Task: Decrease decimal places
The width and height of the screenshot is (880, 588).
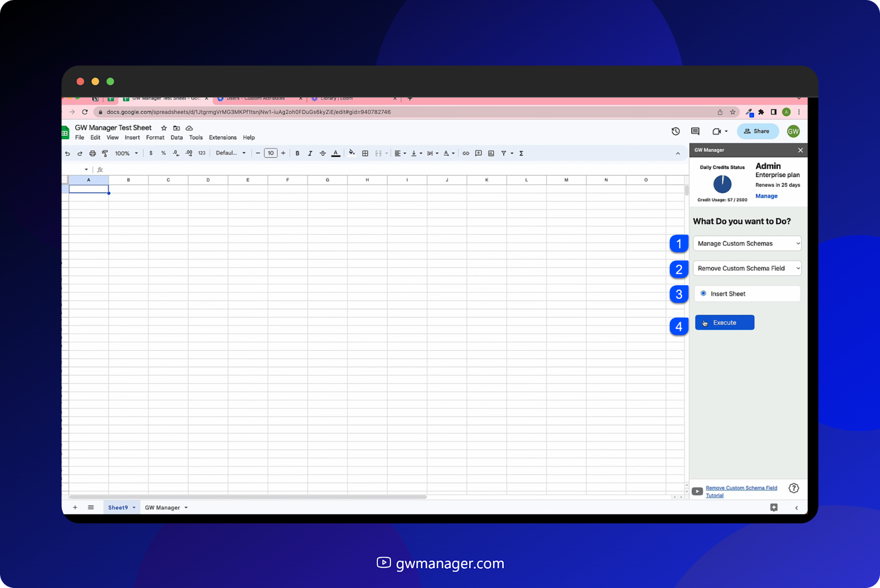Action: 176,153
